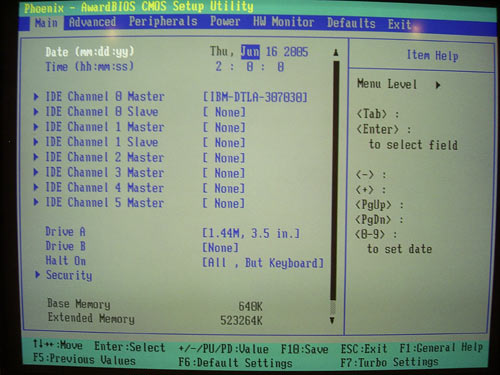
Task: Expand arrow beside IDE Channel 3 Master
Action: tap(36, 172)
